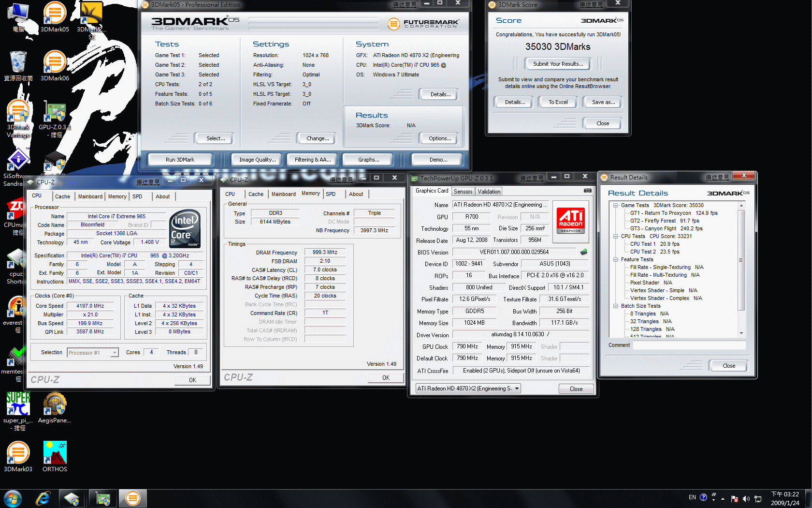Launch GPU-Z 0.3.1 desktop shortcut
Screen dimensions: 812x508
(55, 119)
